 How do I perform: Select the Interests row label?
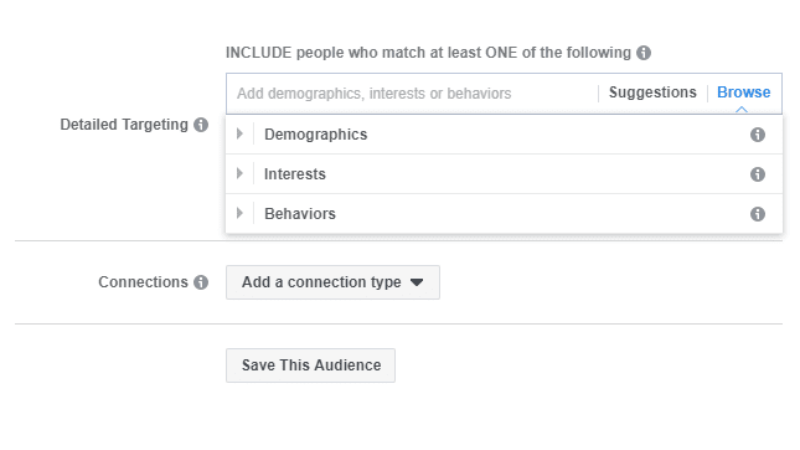[295, 174]
